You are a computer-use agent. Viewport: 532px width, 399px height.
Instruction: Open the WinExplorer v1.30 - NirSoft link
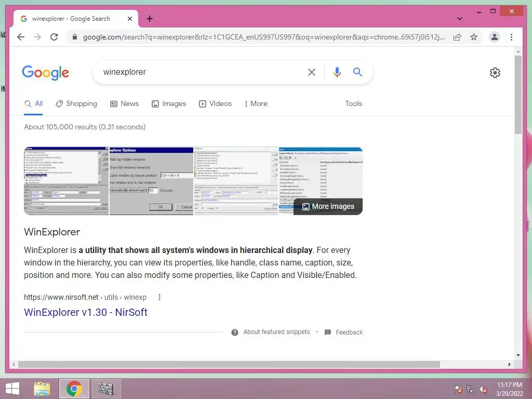(x=86, y=312)
